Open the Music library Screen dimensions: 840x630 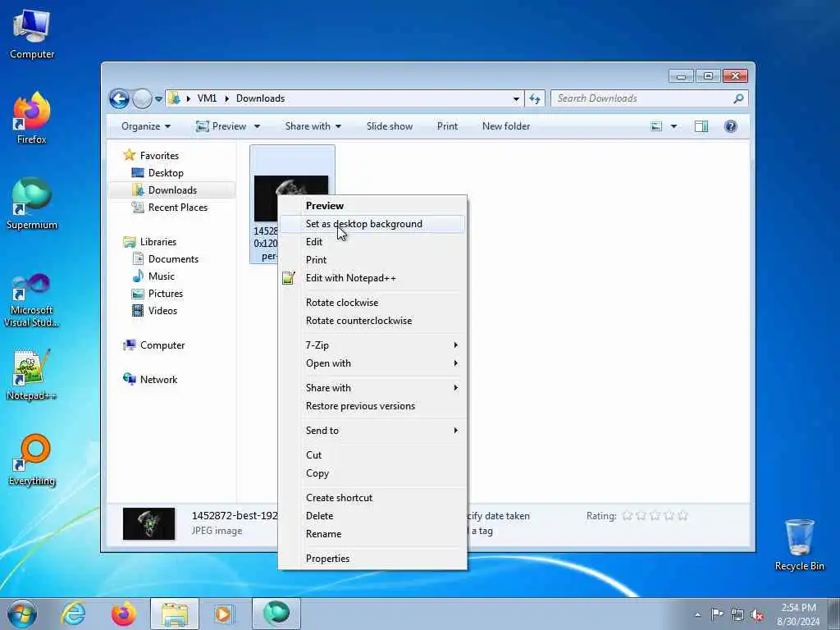162,276
